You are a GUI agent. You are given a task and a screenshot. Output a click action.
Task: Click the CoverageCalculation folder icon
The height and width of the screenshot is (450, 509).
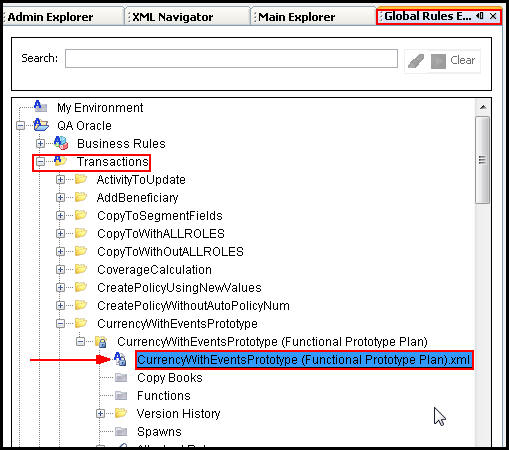(81, 269)
